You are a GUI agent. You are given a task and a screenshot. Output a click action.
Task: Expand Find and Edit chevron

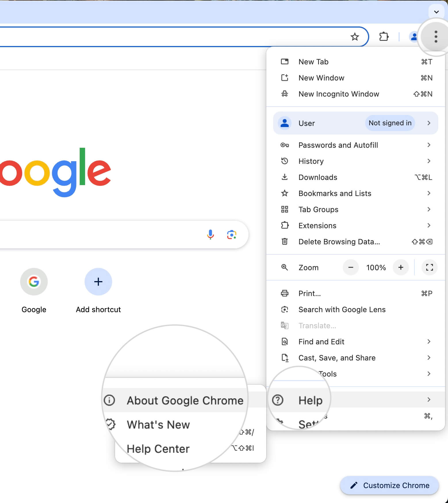click(x=429, y=341)
